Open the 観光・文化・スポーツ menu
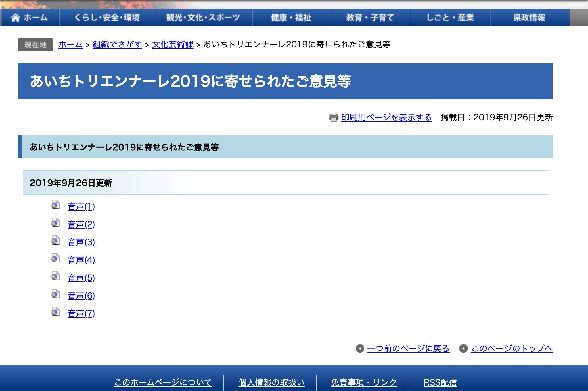Image resolution: width=588 pixels, height=391 pixels. [x=204, y=18]
